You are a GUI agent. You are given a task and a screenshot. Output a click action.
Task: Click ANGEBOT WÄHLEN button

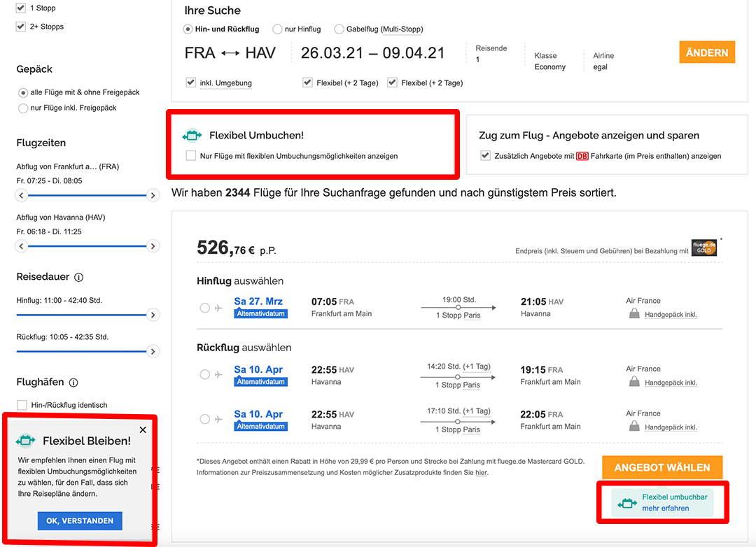[x=662, y=467]
